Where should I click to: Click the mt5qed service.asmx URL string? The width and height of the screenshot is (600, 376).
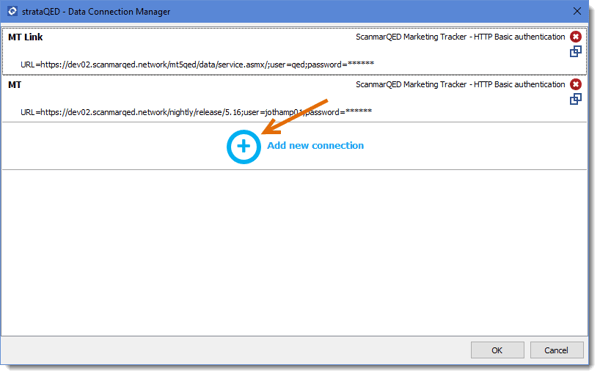point(197,64)
